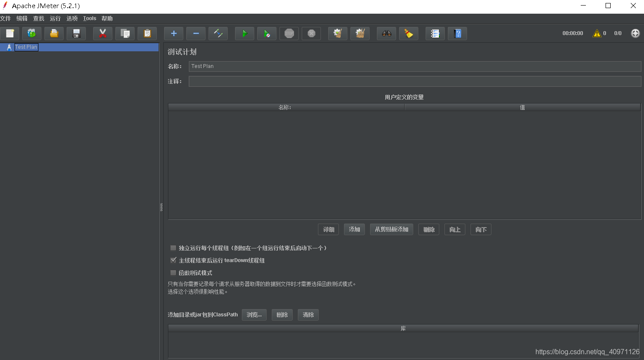The width and height of the screenshot is (644, 360).
Task: Click the 清除 button
Action: 308,315
